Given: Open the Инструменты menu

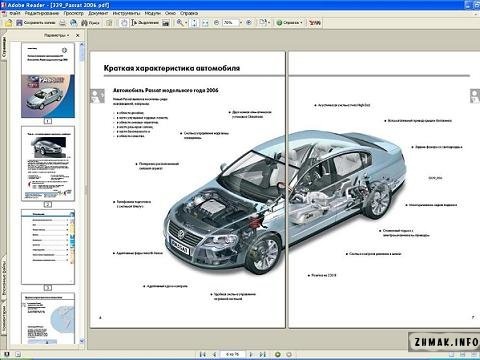Looking at the screenshot, I should point(126,13).
